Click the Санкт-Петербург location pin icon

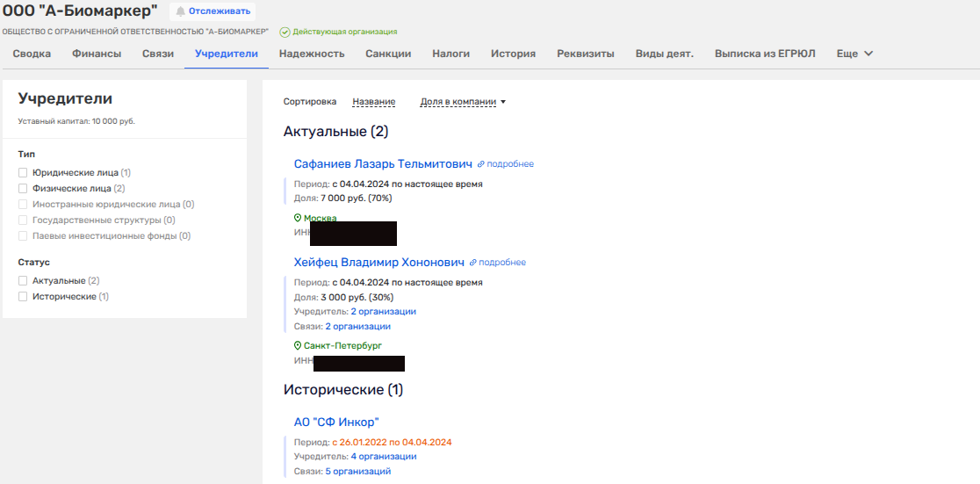click(x=298, y=346)
